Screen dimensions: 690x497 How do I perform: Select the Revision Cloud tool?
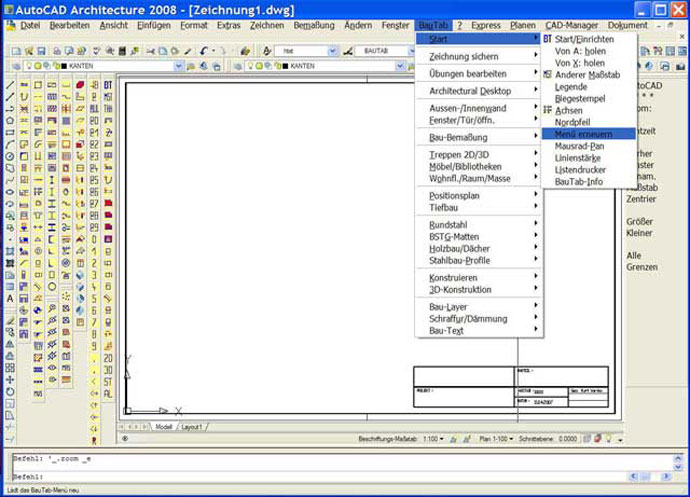10,168
